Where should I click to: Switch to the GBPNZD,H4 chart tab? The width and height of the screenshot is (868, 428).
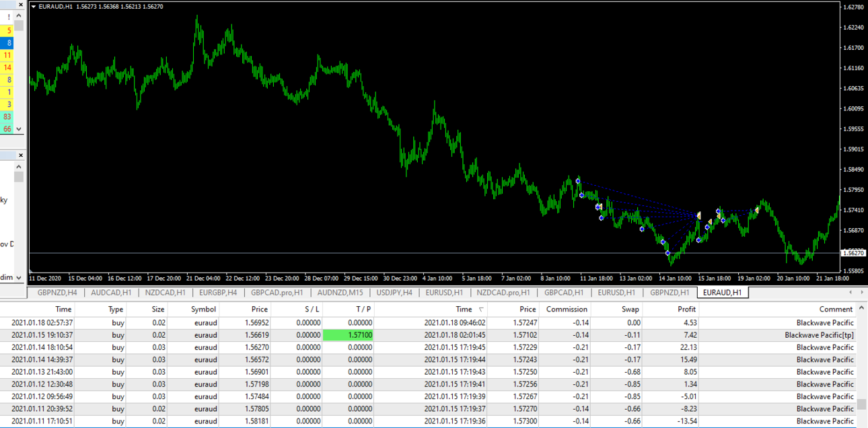pos(57,293)
